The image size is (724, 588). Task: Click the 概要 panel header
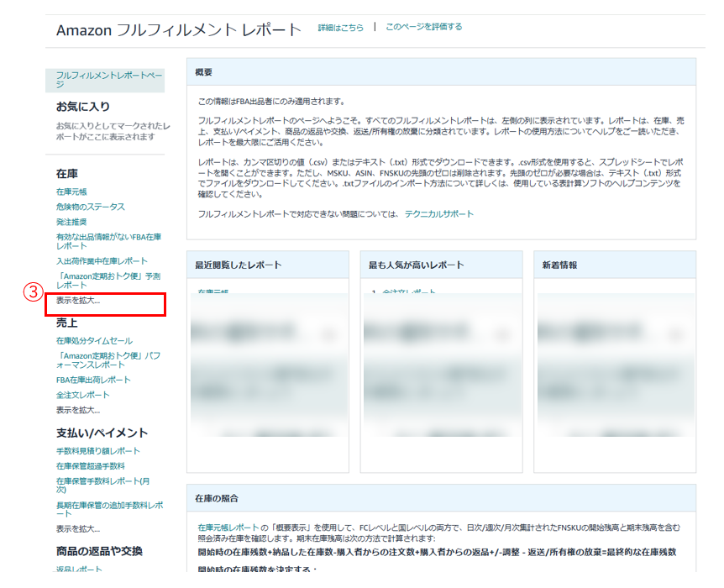tap(441, 72)
